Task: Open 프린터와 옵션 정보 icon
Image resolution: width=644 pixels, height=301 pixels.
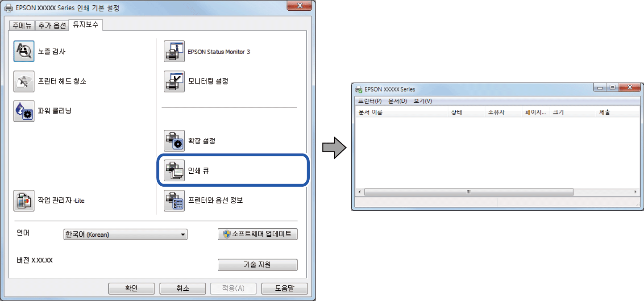Action: 174,201
